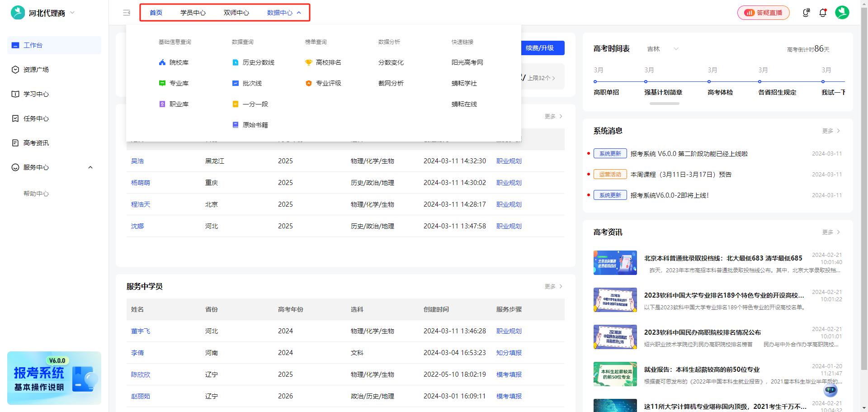868x412 pixels.
Task: Open the customer service headset icon
Action: pos(806,13)
